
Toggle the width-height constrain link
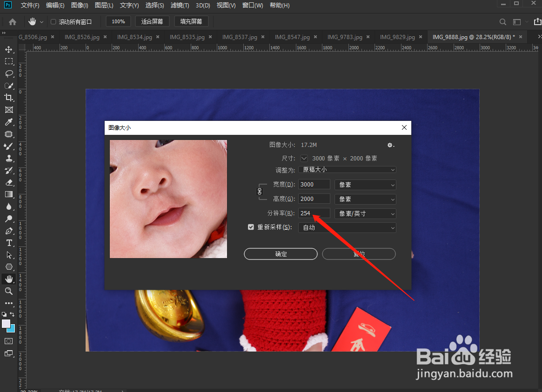tap(260, 191)
